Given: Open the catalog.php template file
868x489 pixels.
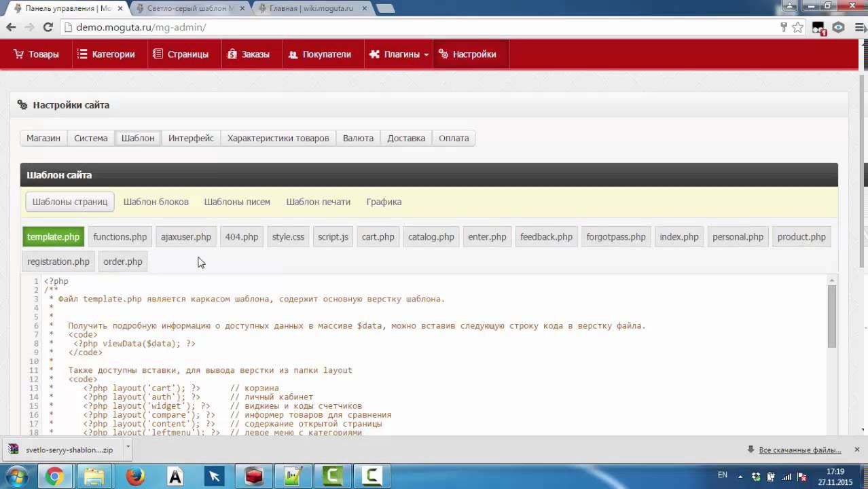Looking at the screenshot, I should point(431,237).
